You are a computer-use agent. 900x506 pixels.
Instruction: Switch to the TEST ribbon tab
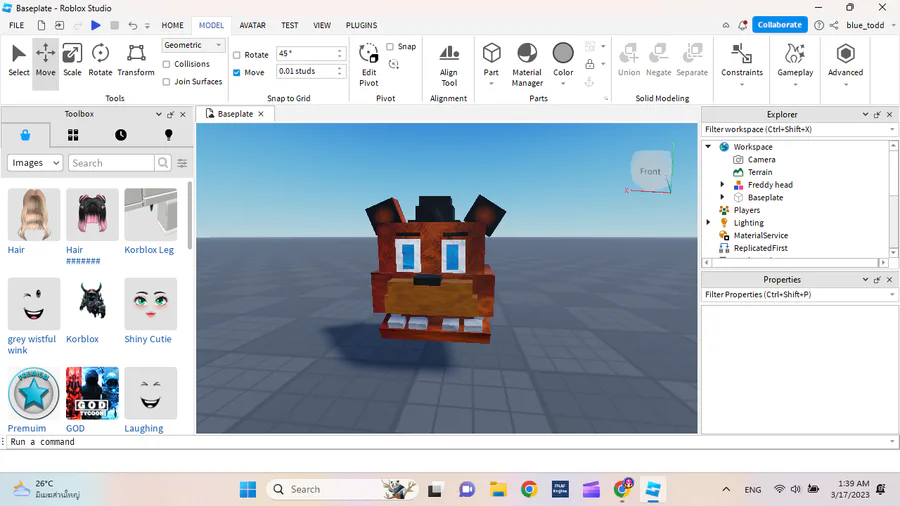click(x=290, y=25)
